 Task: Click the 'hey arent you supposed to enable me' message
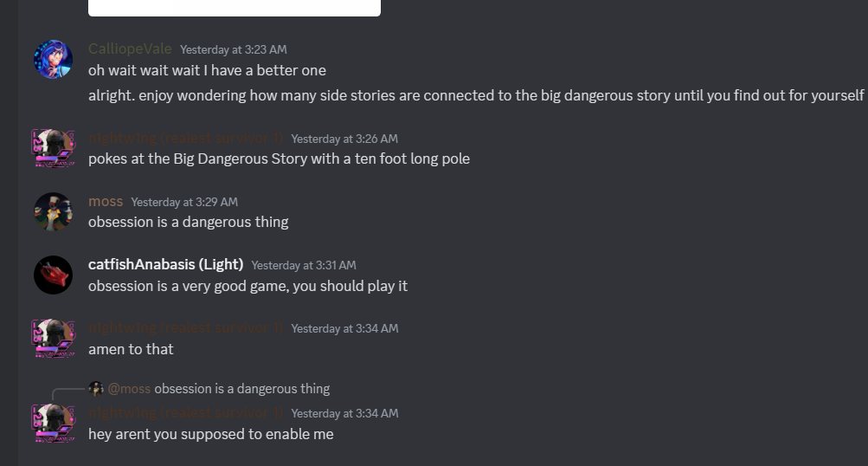coord(211,435)
